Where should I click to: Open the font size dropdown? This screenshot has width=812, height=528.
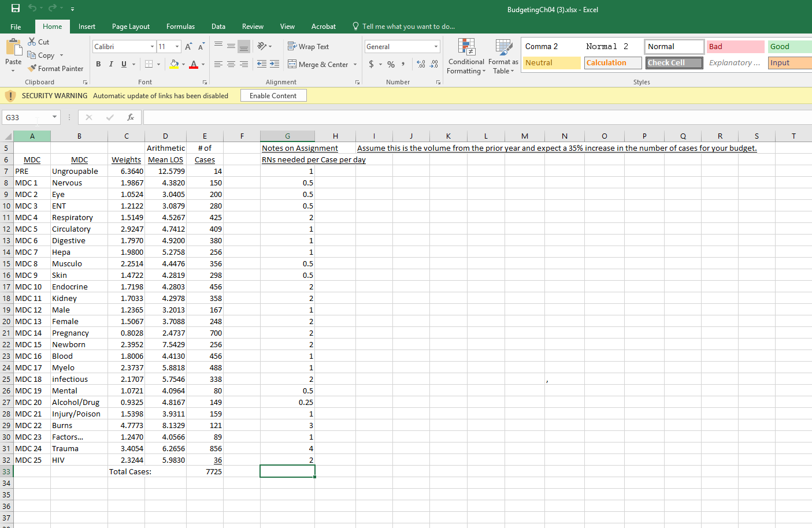click(x=177, y=47)
